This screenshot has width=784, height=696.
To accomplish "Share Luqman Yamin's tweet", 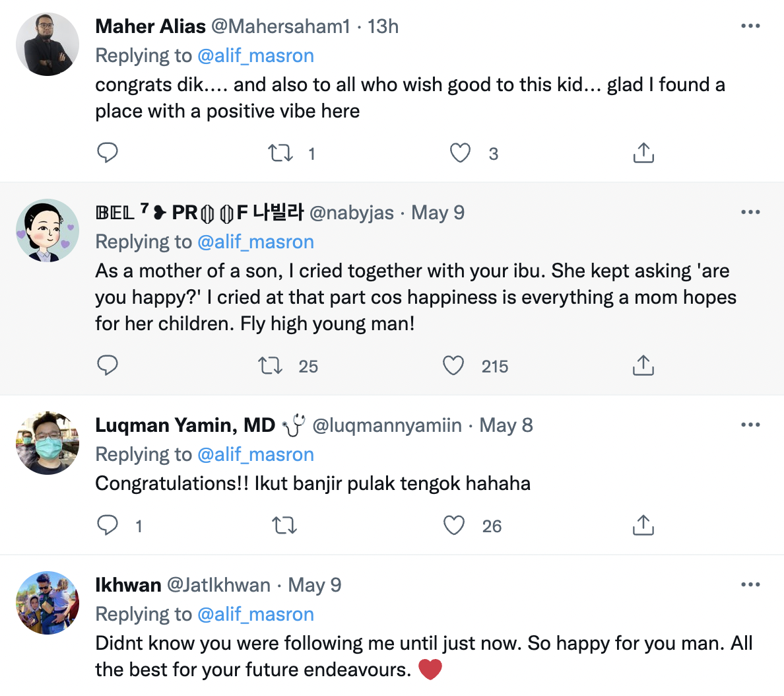I will (x=643, y=526).
